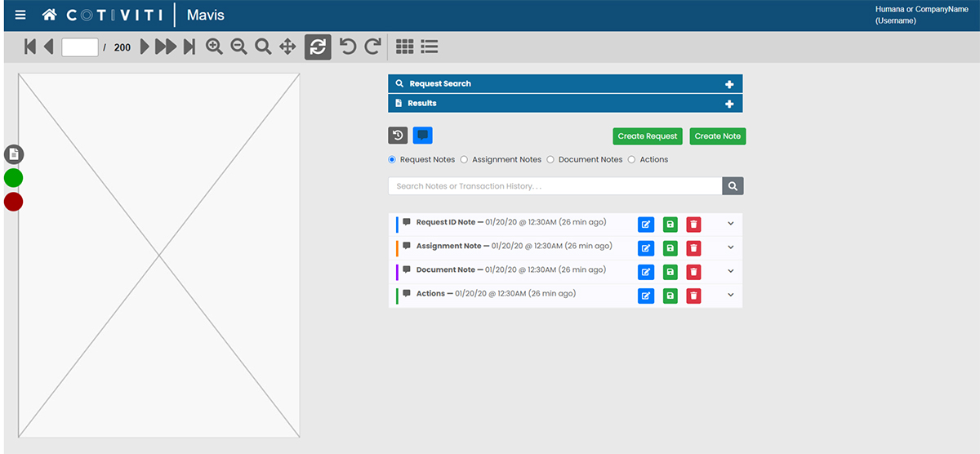
Task: Select the Assignment Notes radio button
Action: (x=464, y=159)
